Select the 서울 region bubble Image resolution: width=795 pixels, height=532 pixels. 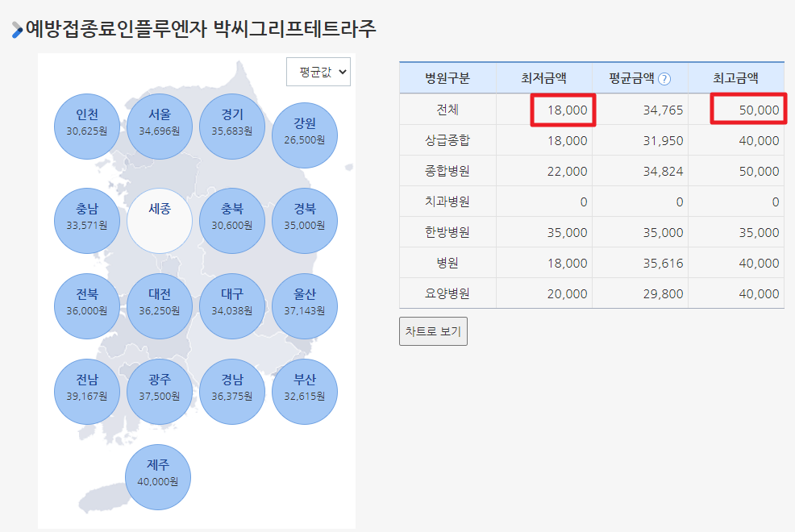pyautogui.click(x=160, y=127)
